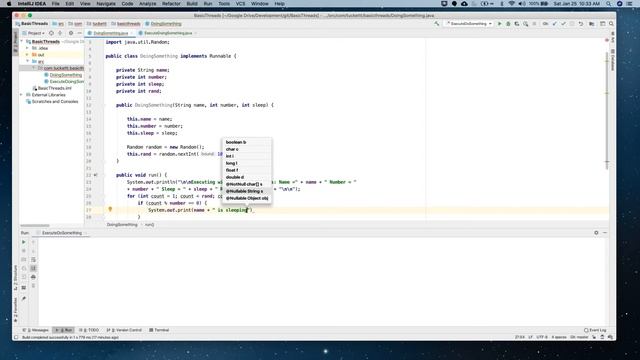Screen dimensions: 640x360
Task: Click the vertical Structure tool window button
Action: (x=16, y=278)
